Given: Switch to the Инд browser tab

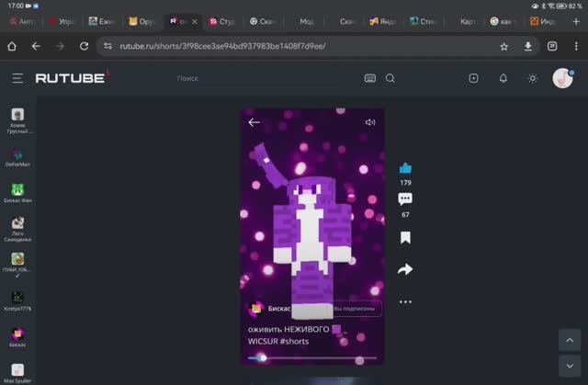Looking at the screenshot, I should pyautogui.click(x=543, y=21).
